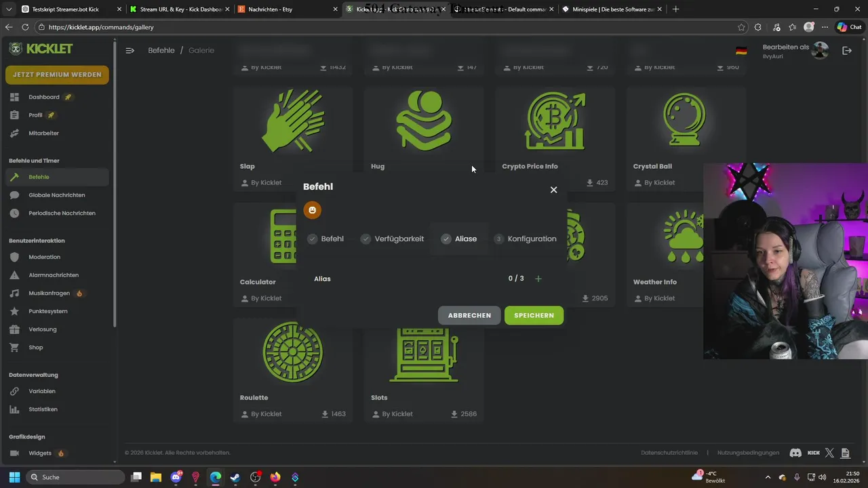Click the browser address bar

[x=387, y=27]
